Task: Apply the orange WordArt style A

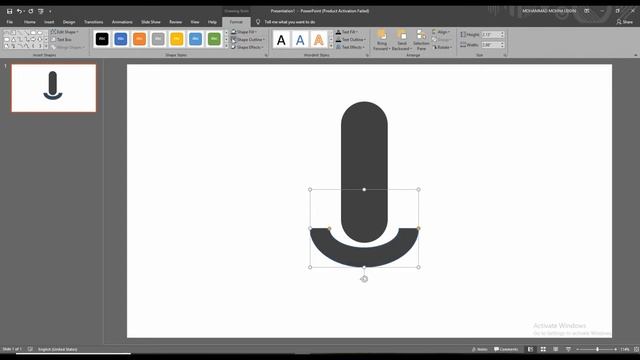Action: [x=319, y=40]
